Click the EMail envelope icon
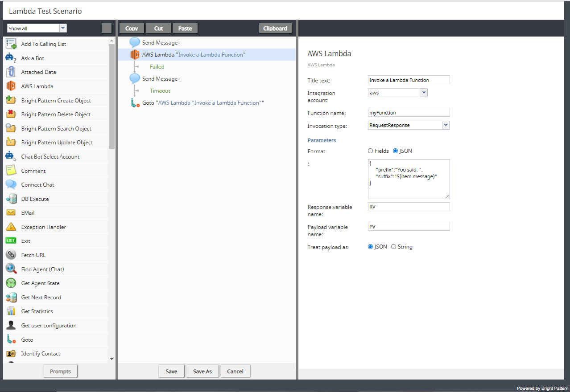The width and height of the screenshot is (570, 392). [11, 212]
